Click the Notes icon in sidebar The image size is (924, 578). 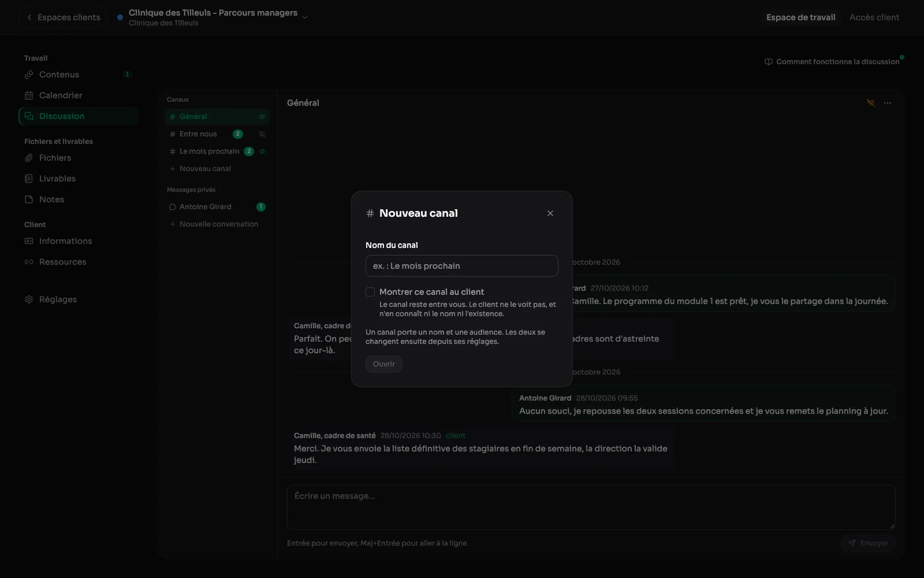[x=29, y=199]
